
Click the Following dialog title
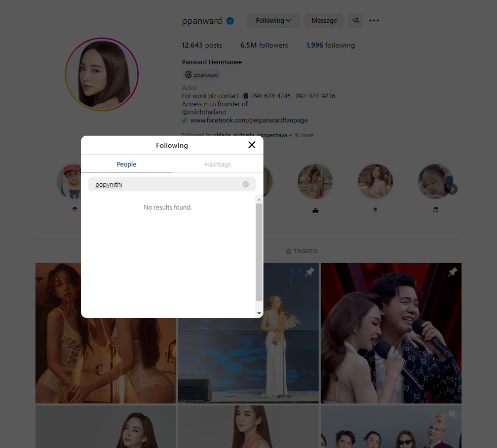172,145
